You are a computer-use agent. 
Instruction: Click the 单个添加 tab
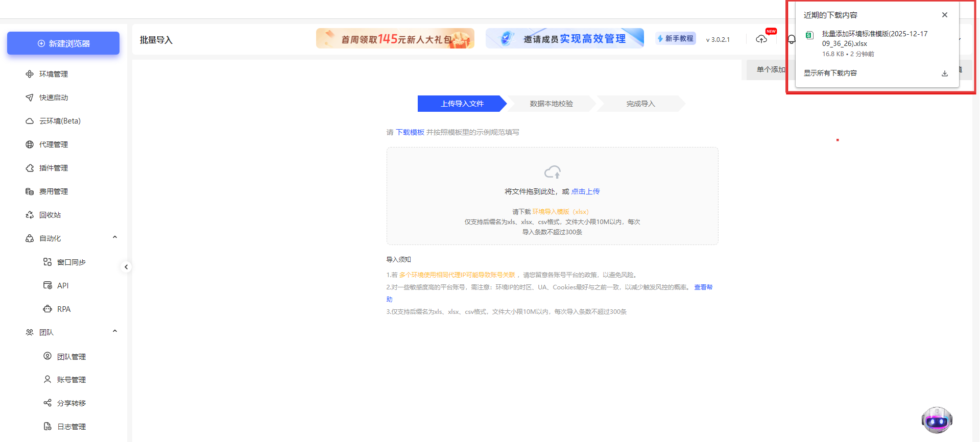click(770, 70)
